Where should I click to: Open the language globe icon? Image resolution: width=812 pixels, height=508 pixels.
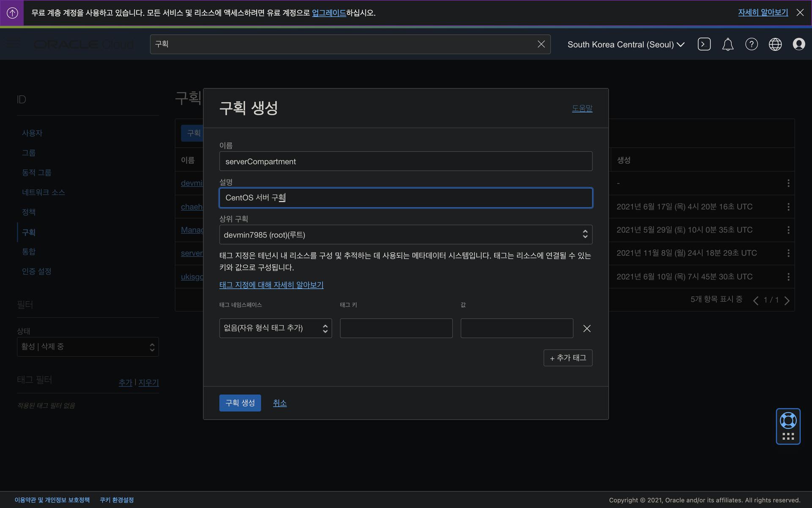point(775,44)
